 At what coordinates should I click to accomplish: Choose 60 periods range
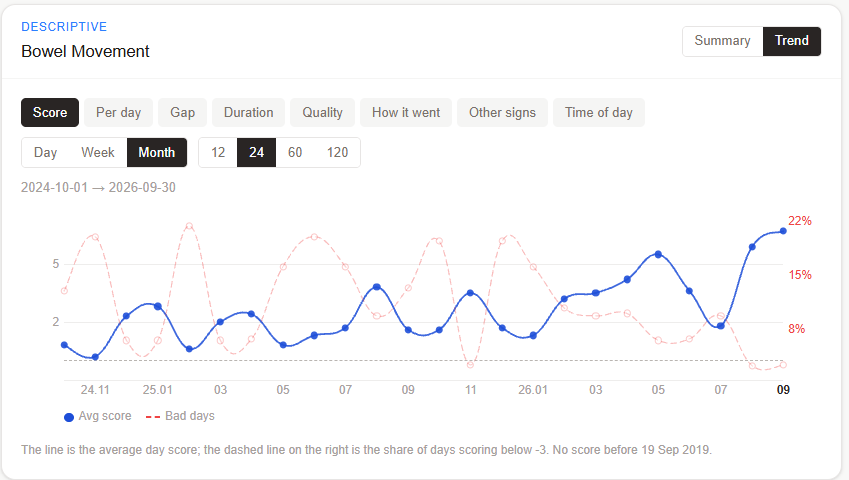295,153
